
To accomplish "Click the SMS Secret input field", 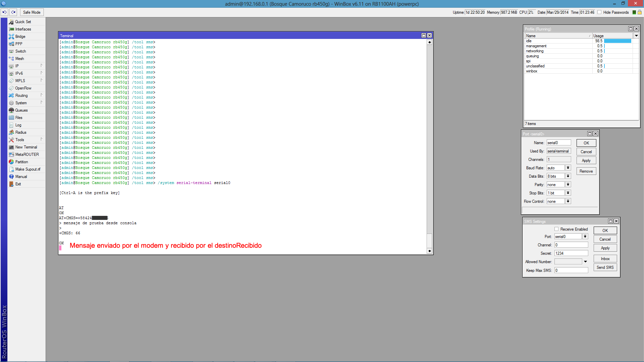I will point(571,253).
